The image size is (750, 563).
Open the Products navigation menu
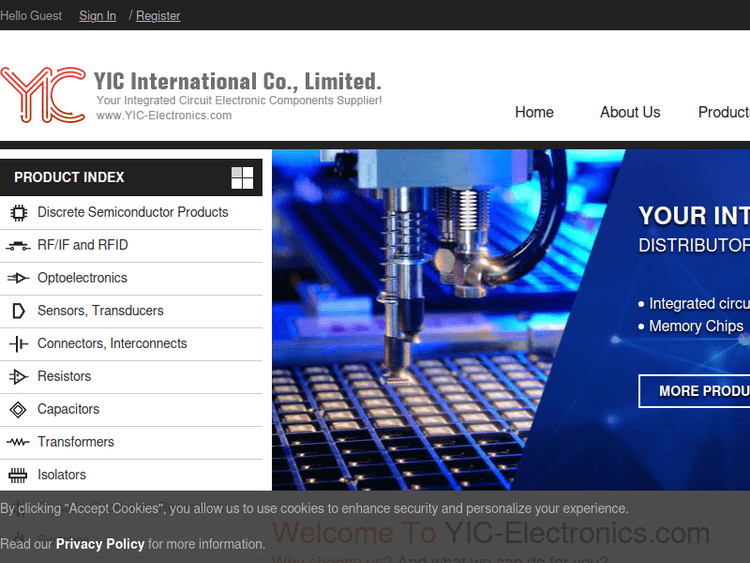point(723,113)
